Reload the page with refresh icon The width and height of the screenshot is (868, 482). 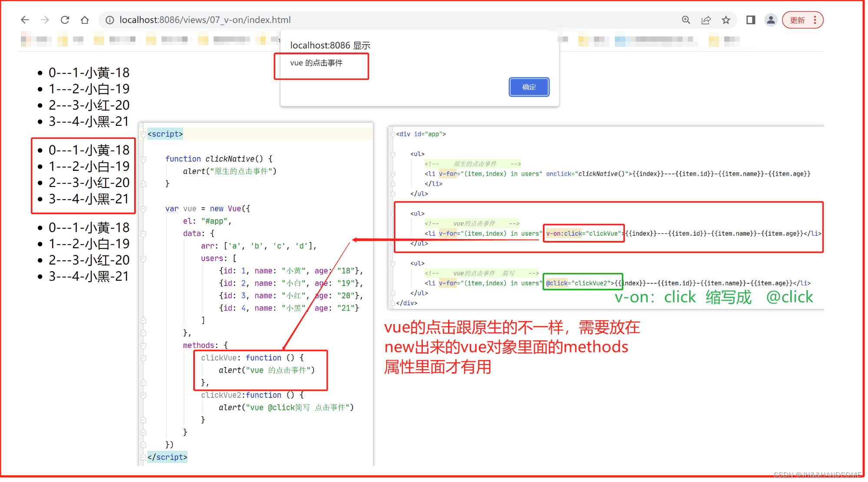pyautogui.click(x=65, y=20)
